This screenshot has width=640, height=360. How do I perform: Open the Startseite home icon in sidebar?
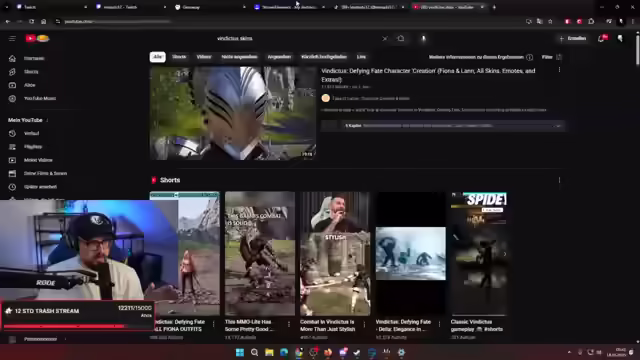click(x=12, y=58)
